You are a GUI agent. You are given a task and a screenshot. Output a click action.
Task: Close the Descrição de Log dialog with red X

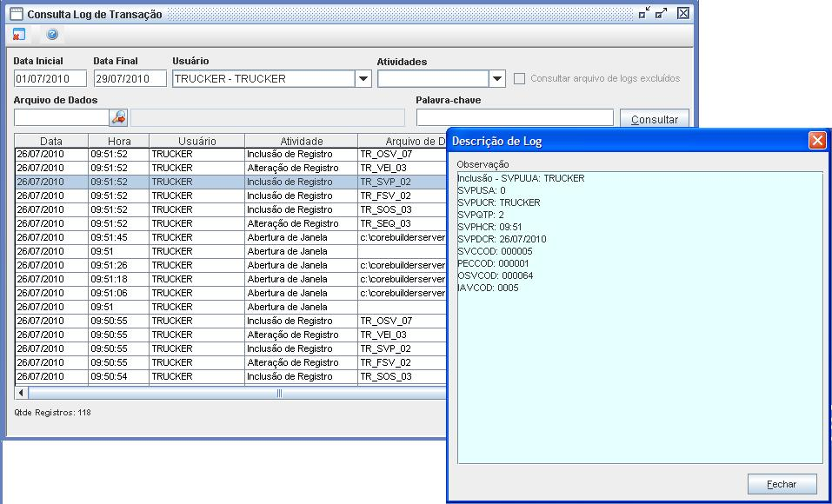click(816, 142)
